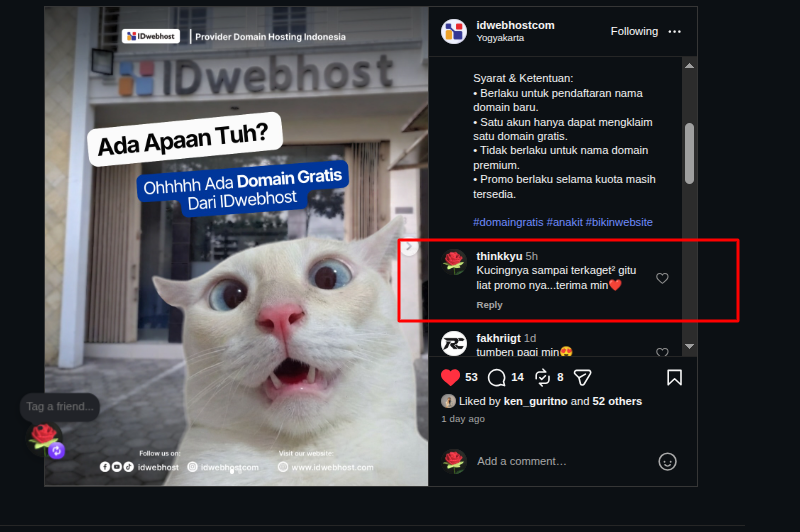800x532 pixels.
Task: Click the rose avatar over the photo
Action: (x=44, y=438)
